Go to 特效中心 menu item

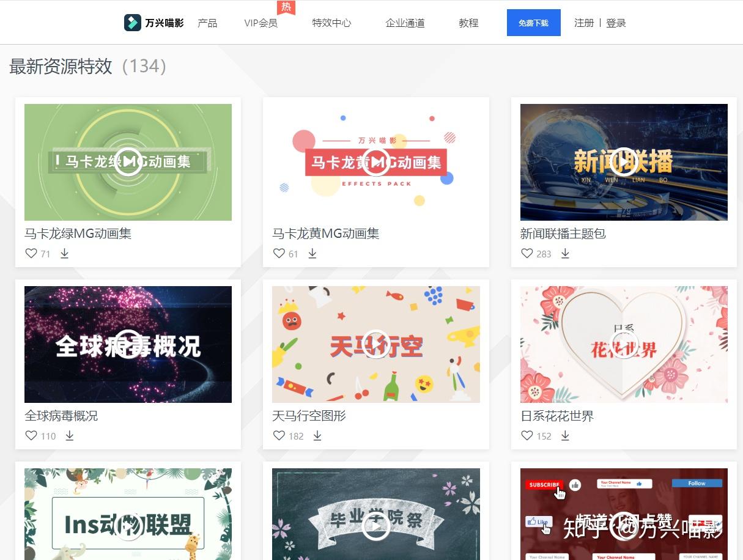(x=331, y=23)
